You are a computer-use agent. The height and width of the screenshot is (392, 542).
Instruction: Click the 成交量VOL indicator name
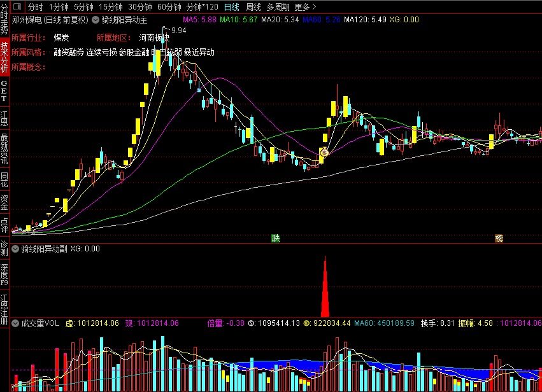click(40, 323)
